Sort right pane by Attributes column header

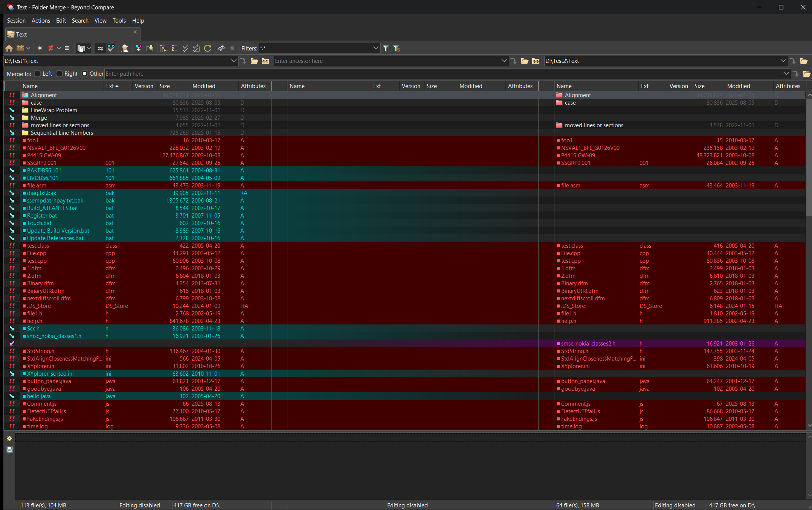[x=789, y=86]
